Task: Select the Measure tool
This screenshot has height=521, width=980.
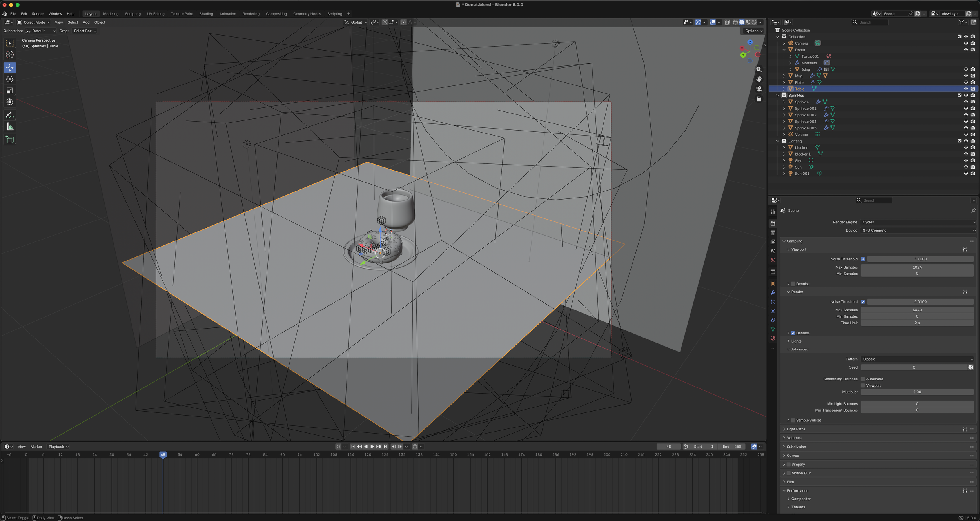Action: coord(10,127)
